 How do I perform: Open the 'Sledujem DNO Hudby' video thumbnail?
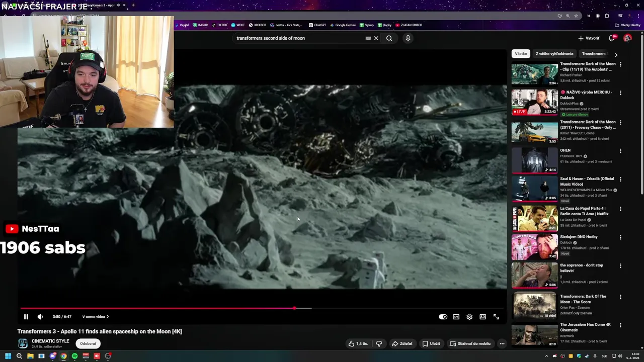click(534, 246)
